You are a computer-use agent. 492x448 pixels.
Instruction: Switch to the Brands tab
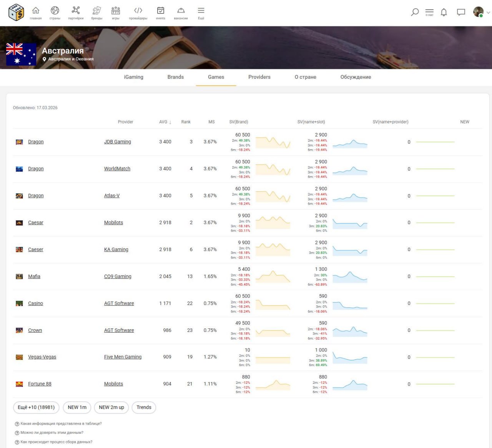click(176, 77)
